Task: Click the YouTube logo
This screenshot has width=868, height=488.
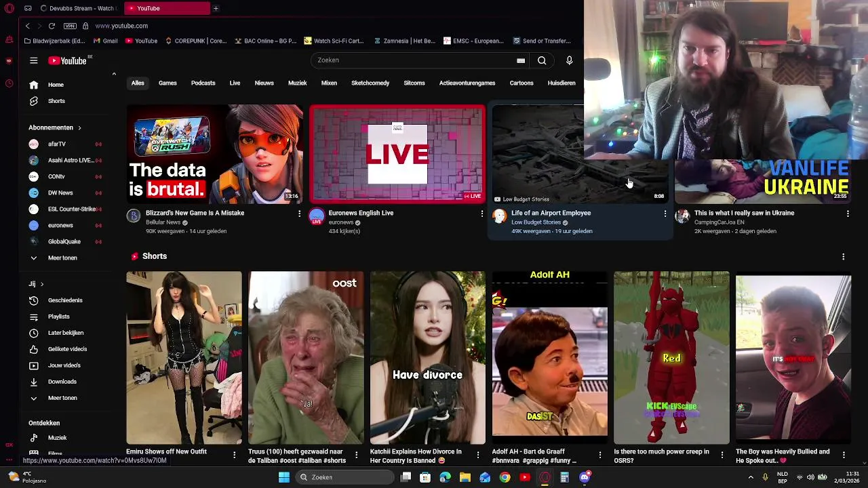Action: (x=67, y=60)
